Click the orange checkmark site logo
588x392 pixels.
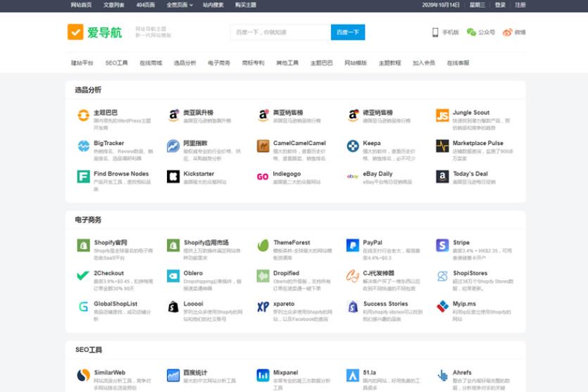pyautogui.click(x=75, y=32)
